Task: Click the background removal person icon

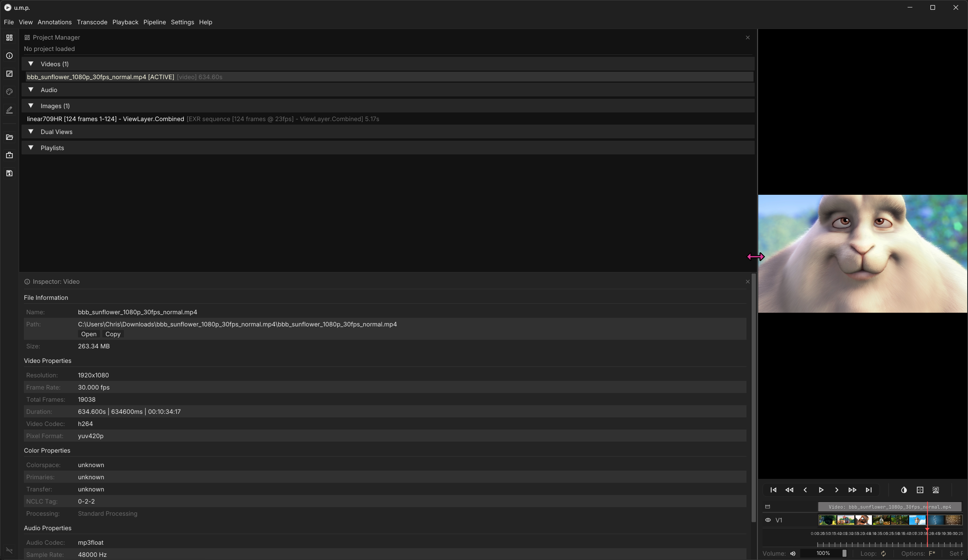Action: click(936, 490)
